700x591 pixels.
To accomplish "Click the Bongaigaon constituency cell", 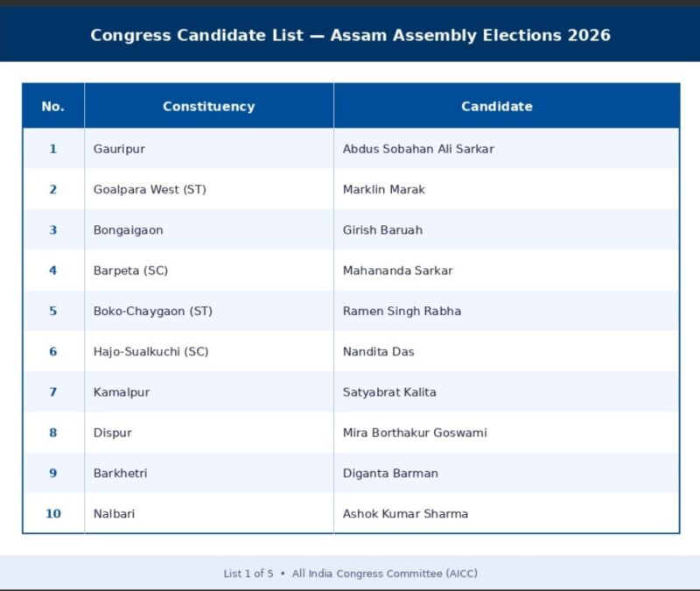I will [128, 230].
